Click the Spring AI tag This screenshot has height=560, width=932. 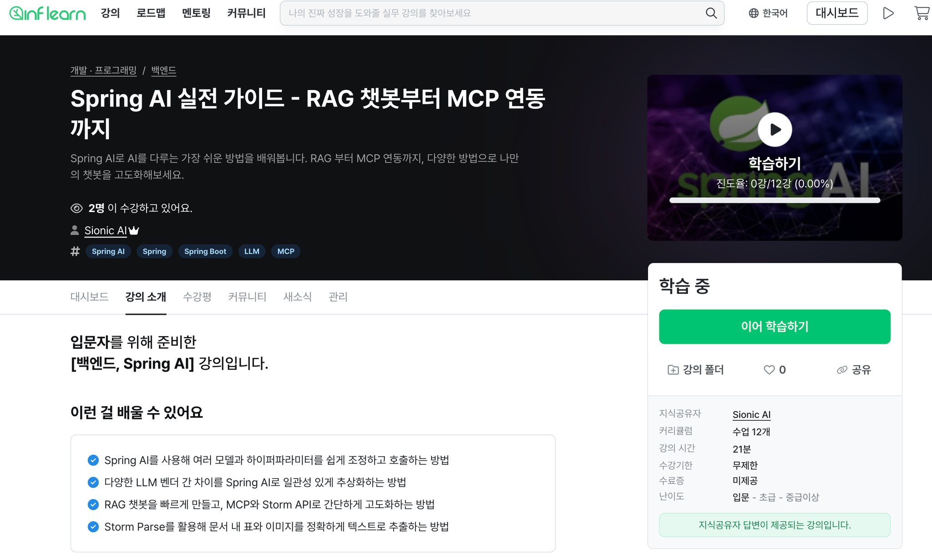point(108,252)
